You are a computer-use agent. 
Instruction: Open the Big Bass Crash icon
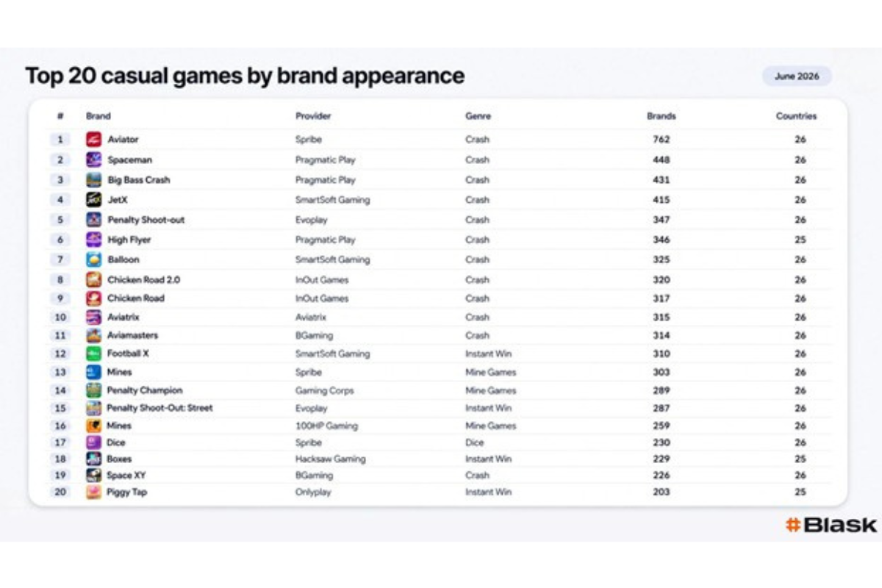(x=93, y=179)
